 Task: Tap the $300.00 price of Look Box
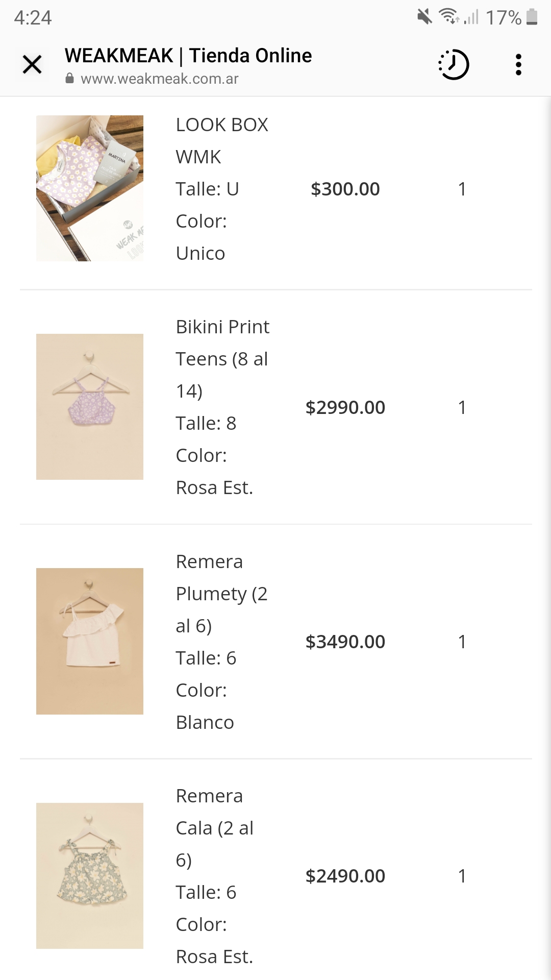tap(345, 189)
